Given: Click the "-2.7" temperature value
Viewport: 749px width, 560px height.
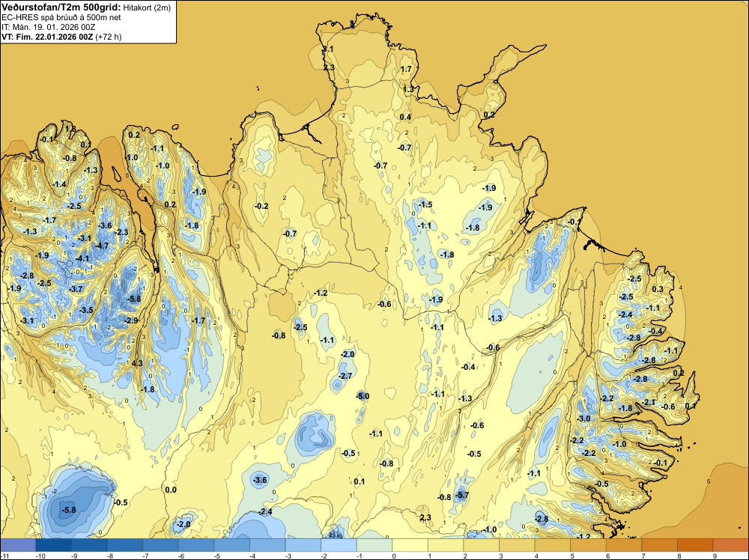Looking at the screenshot, I should pos(345,376).
